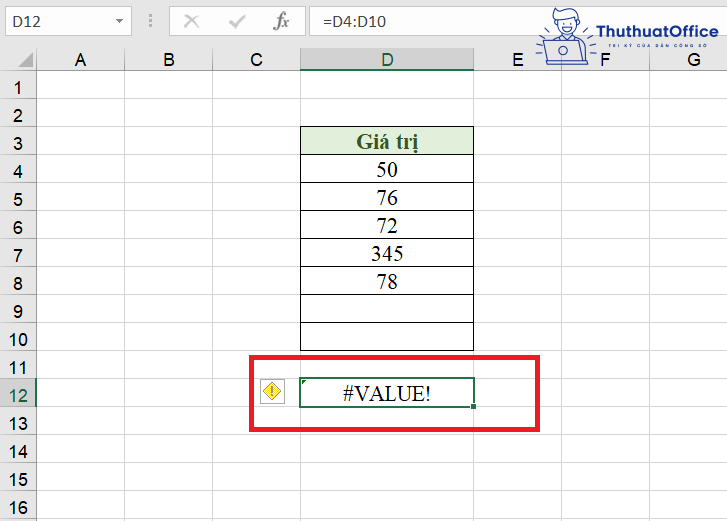Open the Name Box dropdown arrow
This screenshot has width=727, height=521.
pyautogui.click(x=120, y=21)
